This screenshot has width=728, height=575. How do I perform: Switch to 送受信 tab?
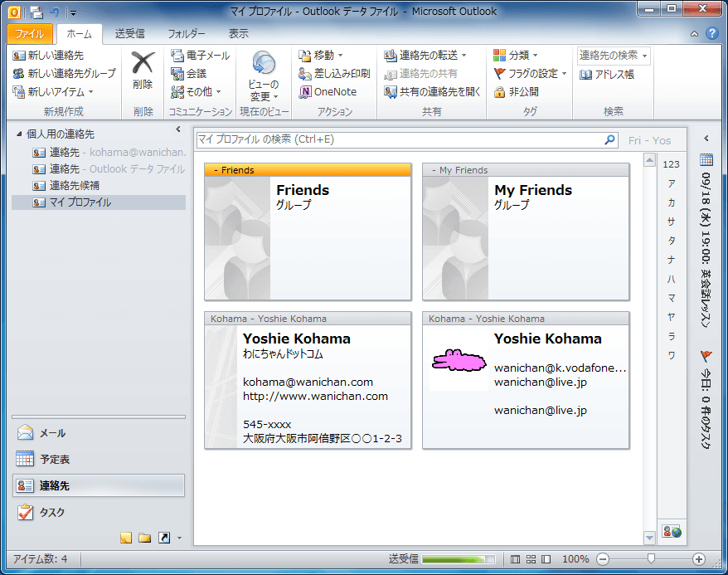[130, 34]
